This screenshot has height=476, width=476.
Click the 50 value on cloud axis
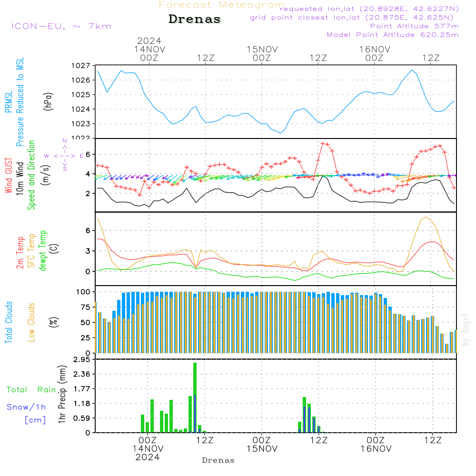[x=85, y=322]
